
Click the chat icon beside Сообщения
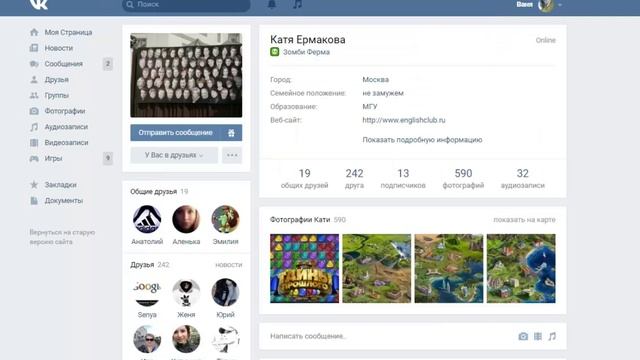34,64
